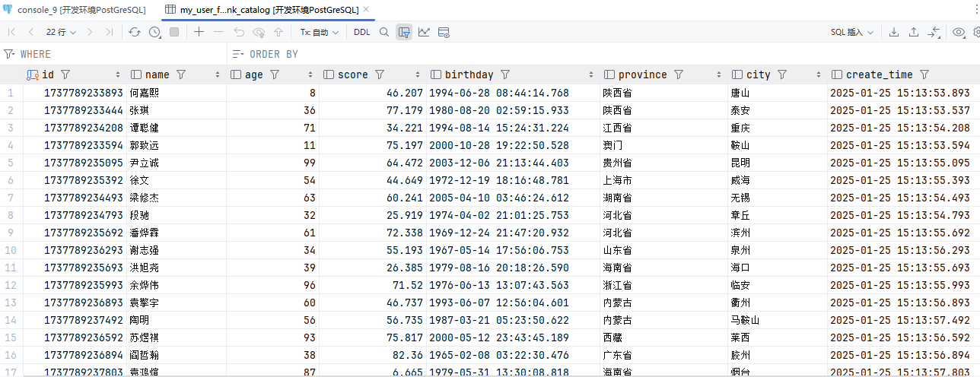The image size is (980, 377).
Task: Expand the Tx 自动 transaction mode dropdown
Action: pyautogui.click(x=319, y=32)
